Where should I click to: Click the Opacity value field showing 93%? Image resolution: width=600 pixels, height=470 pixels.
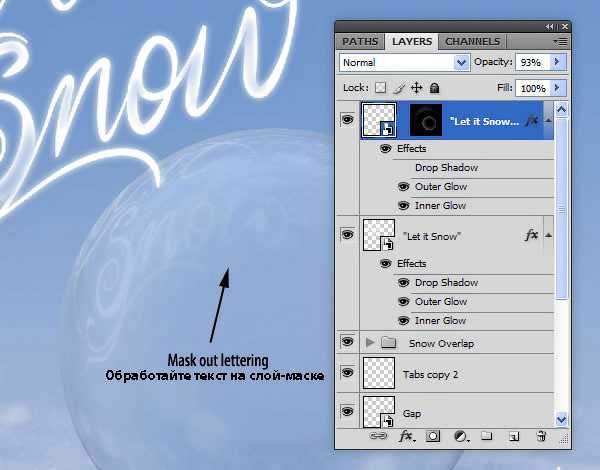pyautogui.click(x=532, y=62)
